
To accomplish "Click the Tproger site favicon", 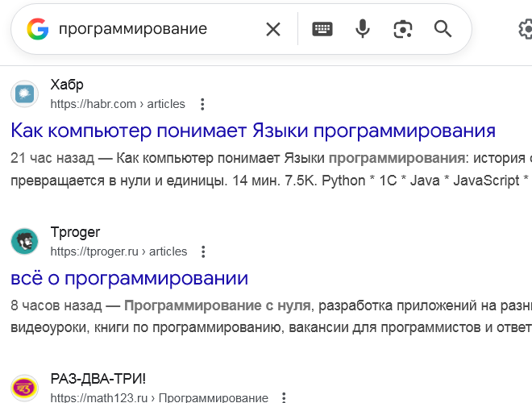I will tap(24, 241).
